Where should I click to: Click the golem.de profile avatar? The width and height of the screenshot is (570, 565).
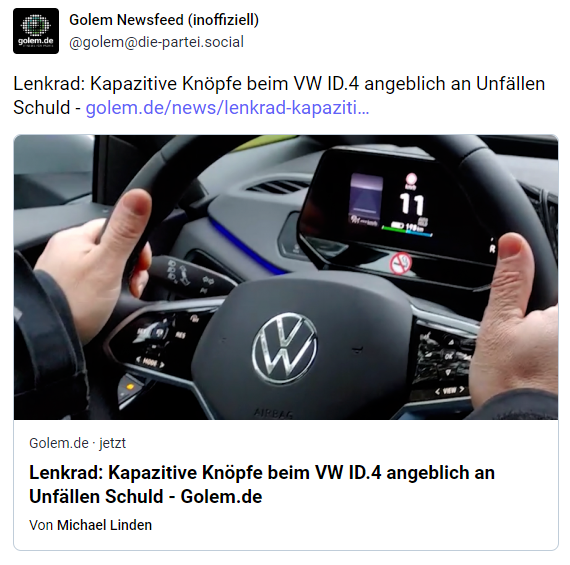click(36, 31)
